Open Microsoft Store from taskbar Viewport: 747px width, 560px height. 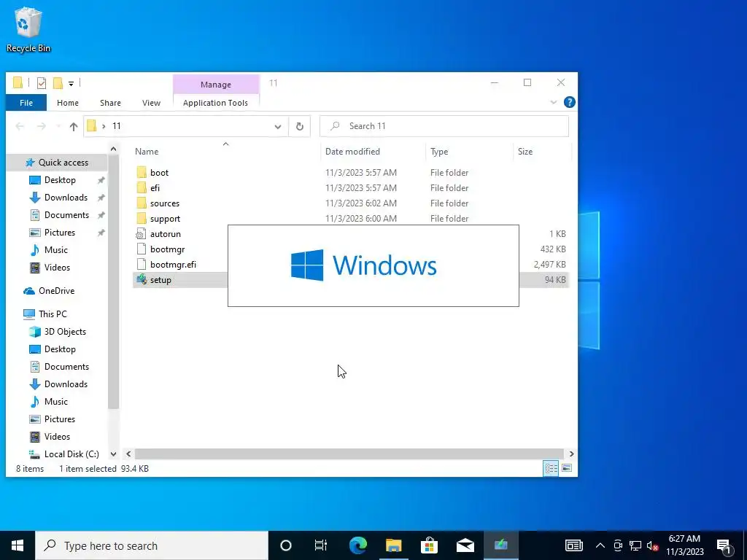(429, 545)
